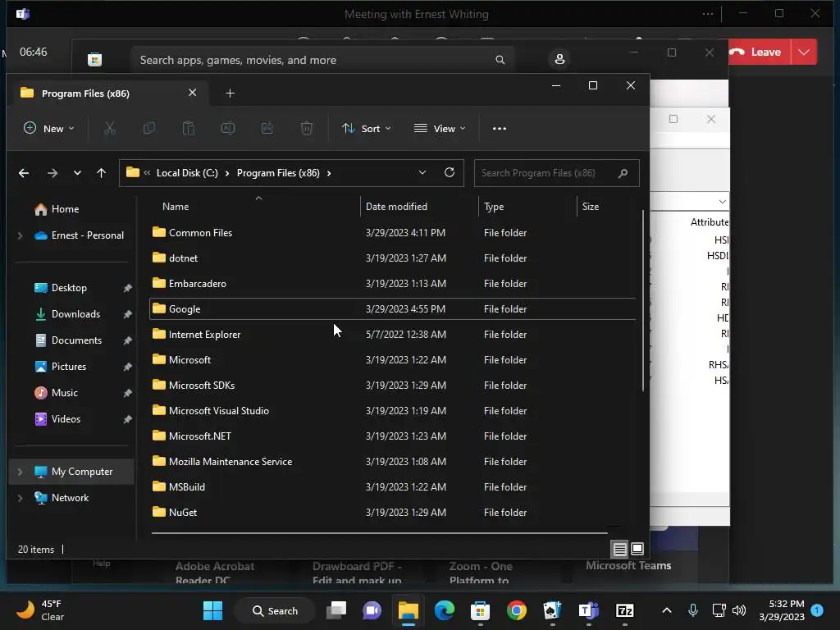Sort by the Size column header
The image size is (840, 630).
click(591, 206)
